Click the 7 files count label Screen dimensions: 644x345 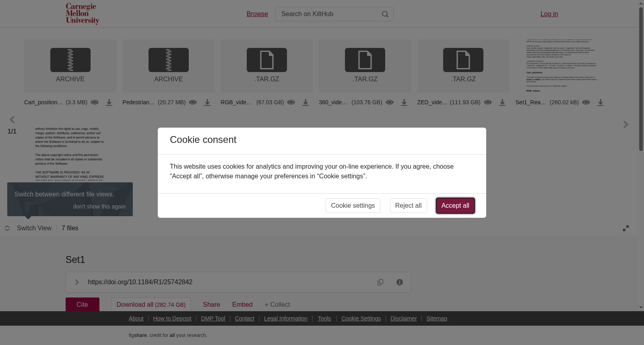70,228
